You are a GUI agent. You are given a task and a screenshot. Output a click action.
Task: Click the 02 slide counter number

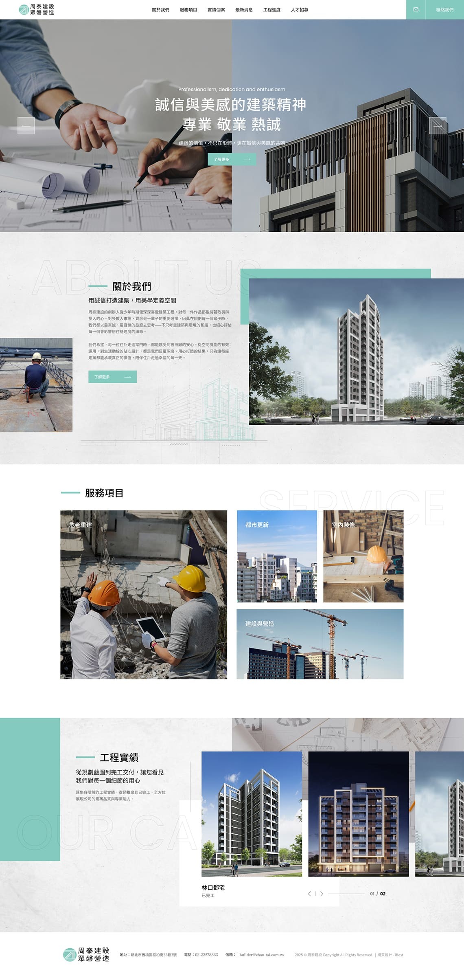click(383, 894)
